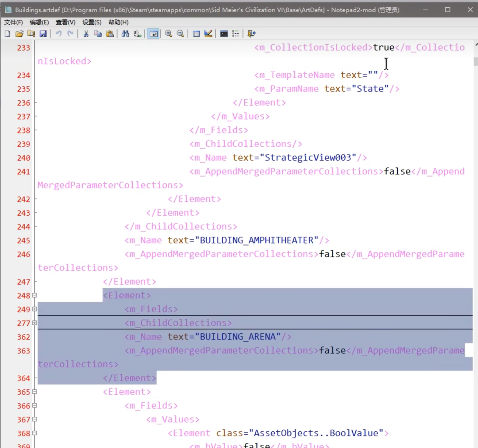This screenshot has height=448, width=478.
Task: Zoom in with the magnifier plus icon
Action: click(168, 34)
